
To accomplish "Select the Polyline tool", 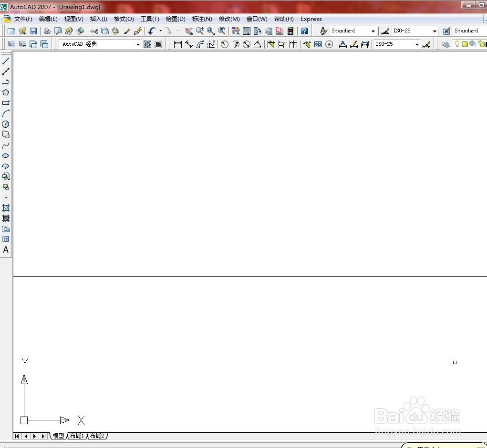I will point(6,82).
